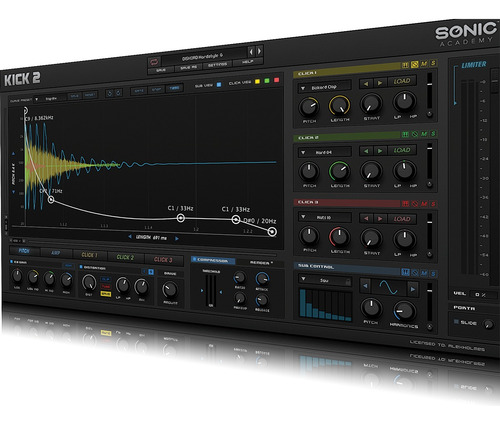Click the compressor Threshold slider
The height and width of the screenshot is (425, 500).
point(210,291)
